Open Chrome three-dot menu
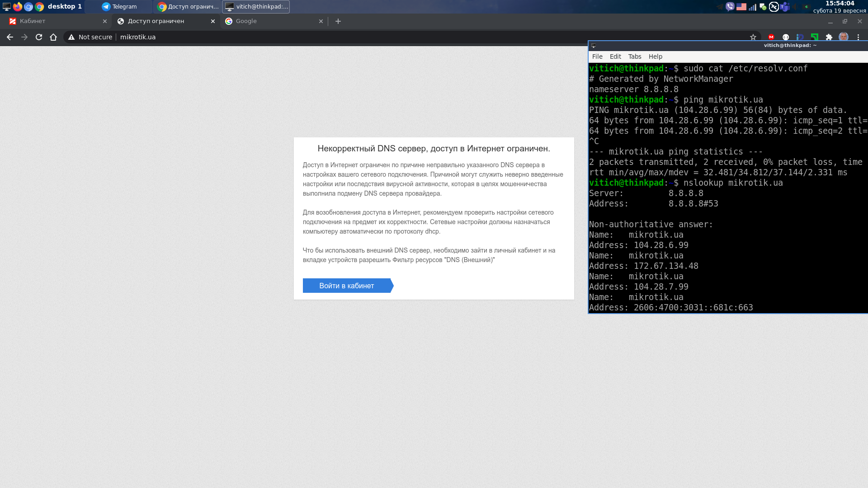 click(x=858, y=37)
